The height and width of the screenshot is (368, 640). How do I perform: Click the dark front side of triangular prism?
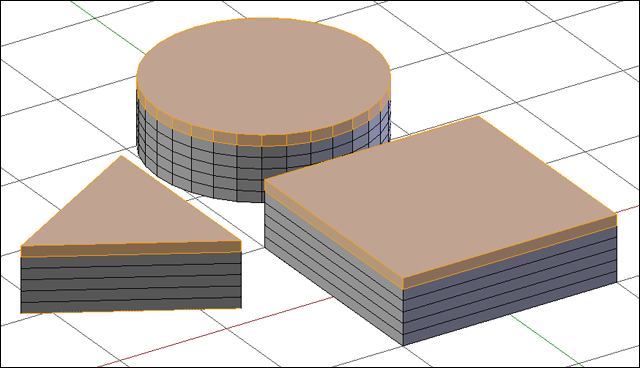(131, 283)
